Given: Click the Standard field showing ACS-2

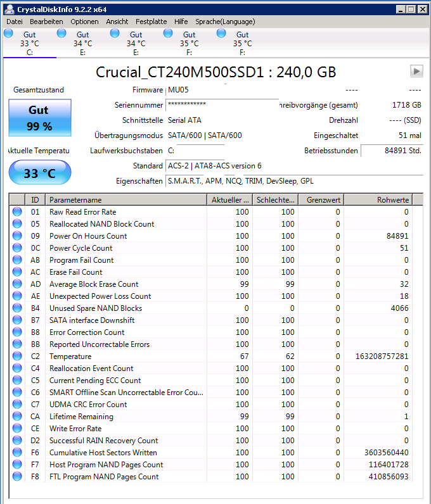Looking at the screenshot, I should tap(214, 166).
